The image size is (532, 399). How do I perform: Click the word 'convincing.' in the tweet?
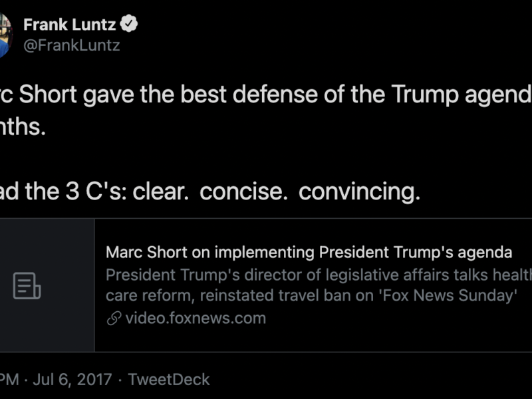click(x=359, y=192)
